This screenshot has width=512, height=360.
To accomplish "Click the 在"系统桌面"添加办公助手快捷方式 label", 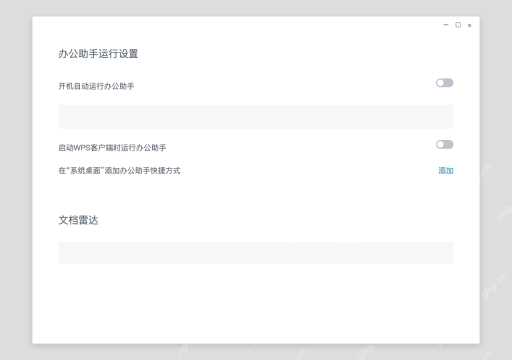I will (119, 171).
